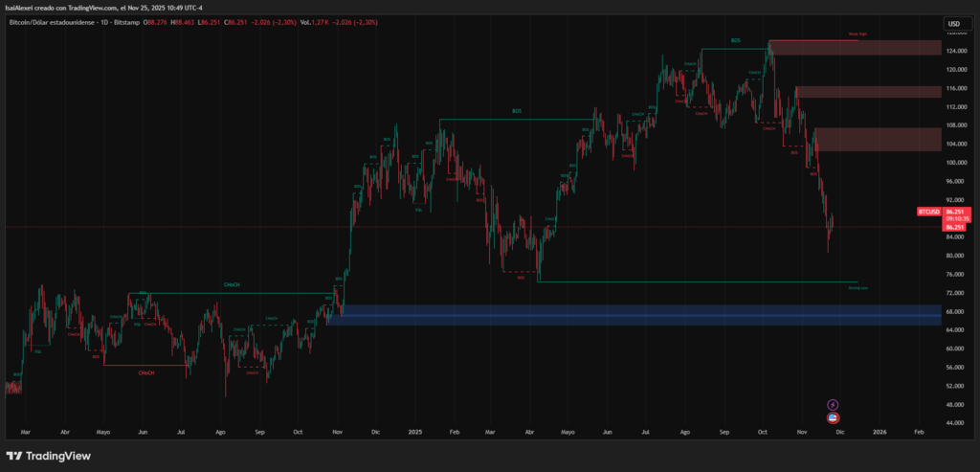
Task: Click the BTCUSD price label tag
Action: (x=928, y=211)
